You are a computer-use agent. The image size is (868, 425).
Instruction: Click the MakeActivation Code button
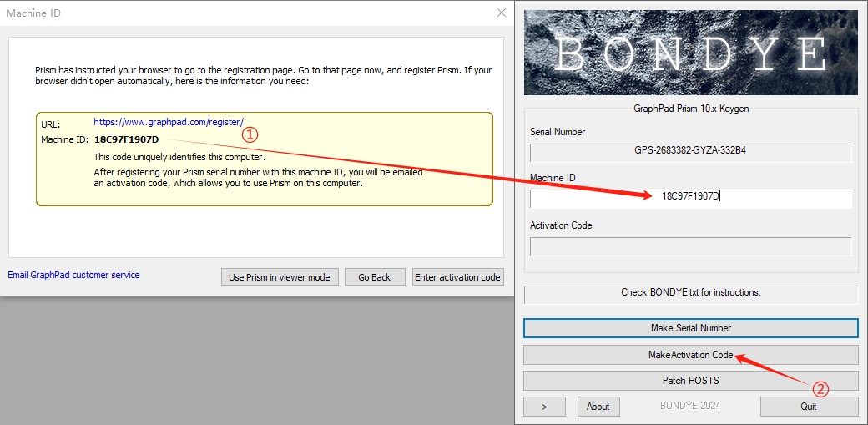[690, 355]
